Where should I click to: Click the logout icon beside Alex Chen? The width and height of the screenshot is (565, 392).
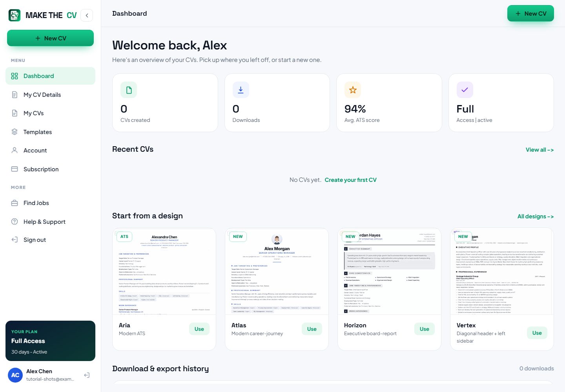(x=87, y=375)
